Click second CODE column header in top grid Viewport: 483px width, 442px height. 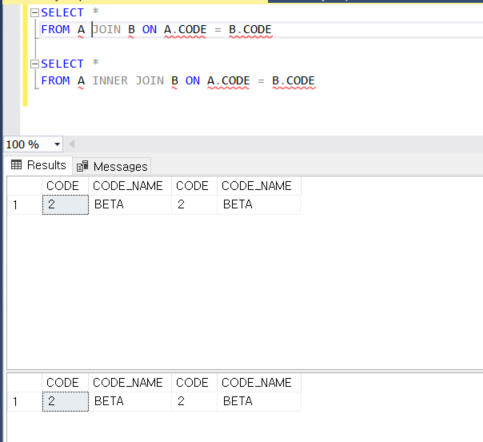[194, 186]
